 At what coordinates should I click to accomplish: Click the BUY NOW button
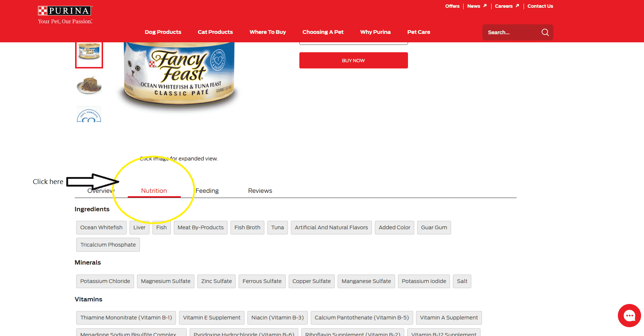point(353,60)
